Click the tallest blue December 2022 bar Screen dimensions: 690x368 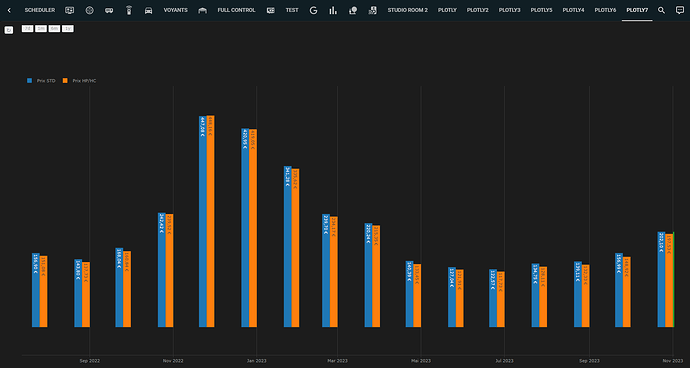(202, 221)
